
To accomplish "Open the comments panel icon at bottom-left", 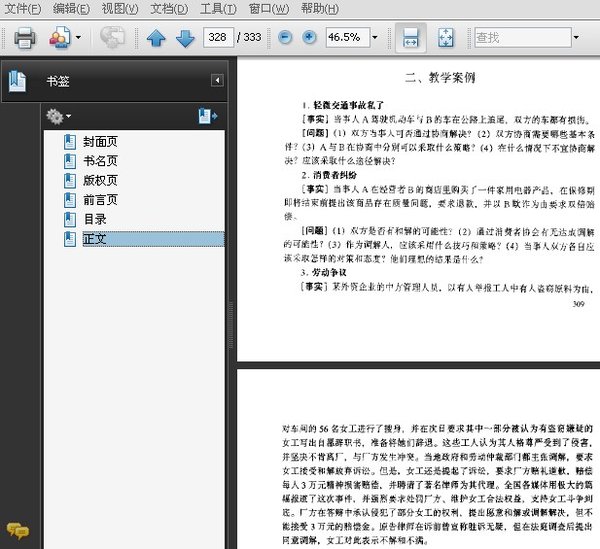I will coord(16,530).
